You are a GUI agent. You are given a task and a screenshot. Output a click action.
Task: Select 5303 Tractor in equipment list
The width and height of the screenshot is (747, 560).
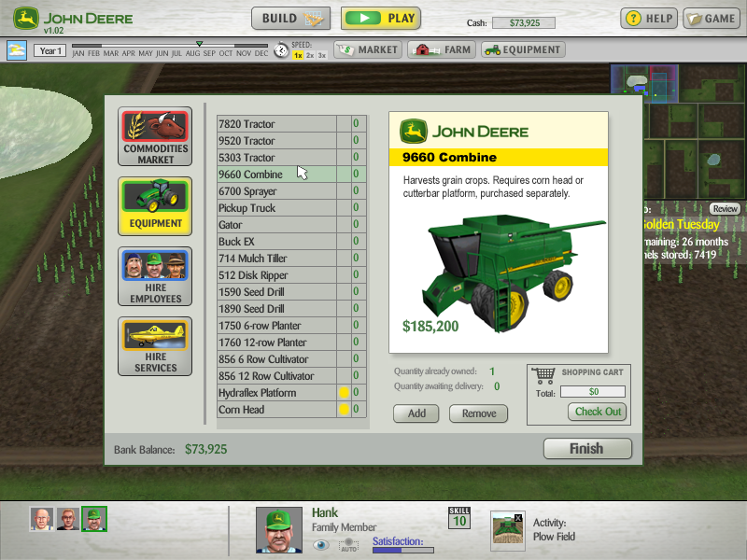(291, 157)
